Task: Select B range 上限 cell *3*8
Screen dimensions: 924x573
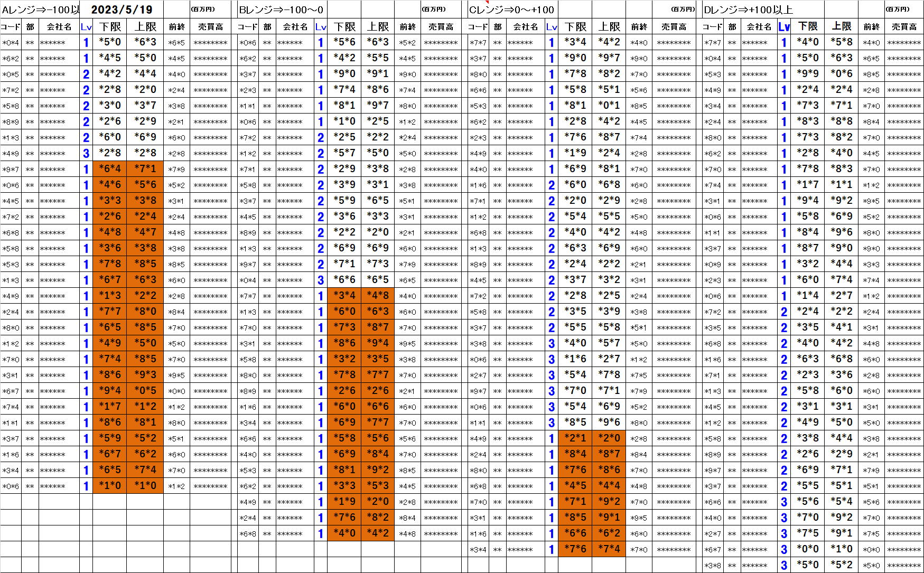Action: point(378,169)
